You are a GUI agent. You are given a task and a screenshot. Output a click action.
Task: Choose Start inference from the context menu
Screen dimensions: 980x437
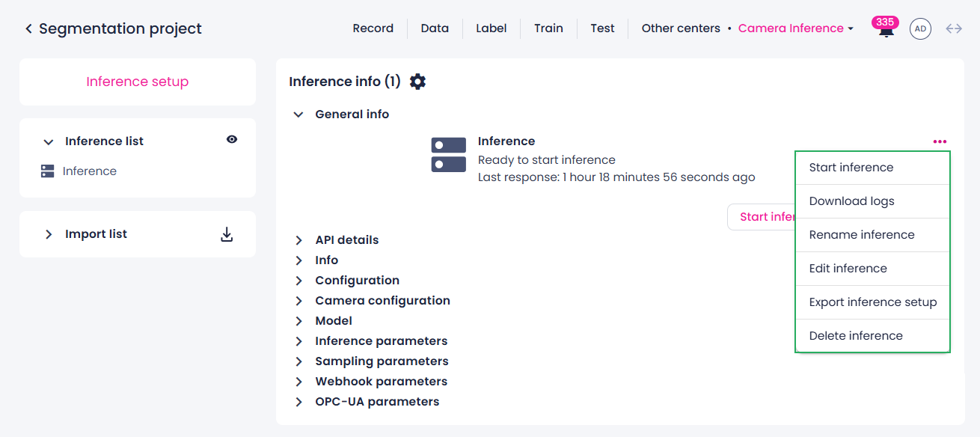872,168
